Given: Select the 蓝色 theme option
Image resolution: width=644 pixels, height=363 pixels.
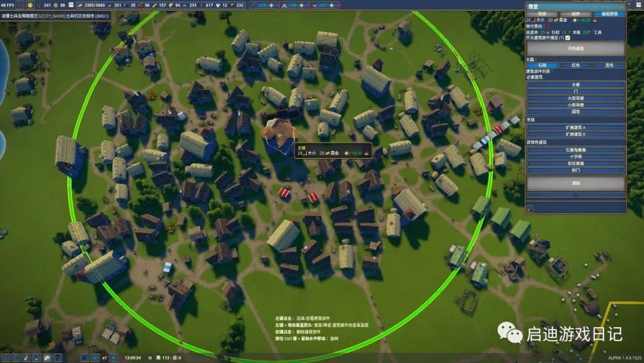Looking at the screenshot, I should pos(609,65).
